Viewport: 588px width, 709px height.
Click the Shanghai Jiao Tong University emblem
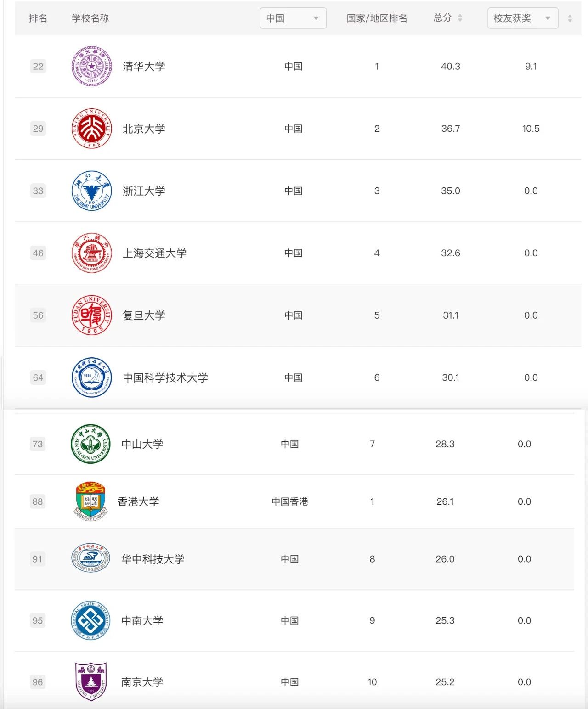(92, 253)
